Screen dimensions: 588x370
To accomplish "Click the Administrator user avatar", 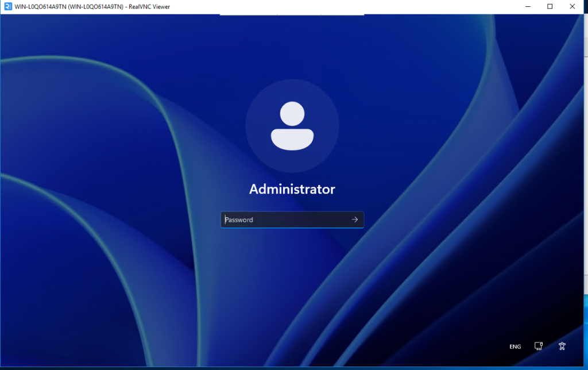I will click(x=292, y=126).
